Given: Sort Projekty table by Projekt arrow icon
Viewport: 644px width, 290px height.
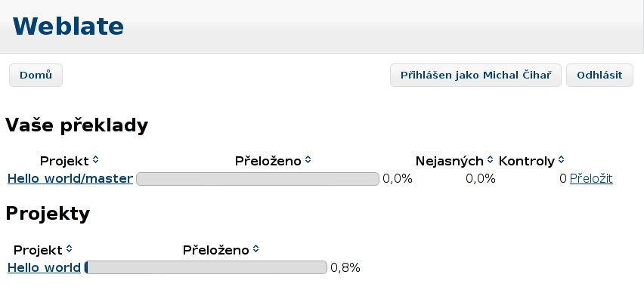Looking at the screenshot, I should click(70, 249).
